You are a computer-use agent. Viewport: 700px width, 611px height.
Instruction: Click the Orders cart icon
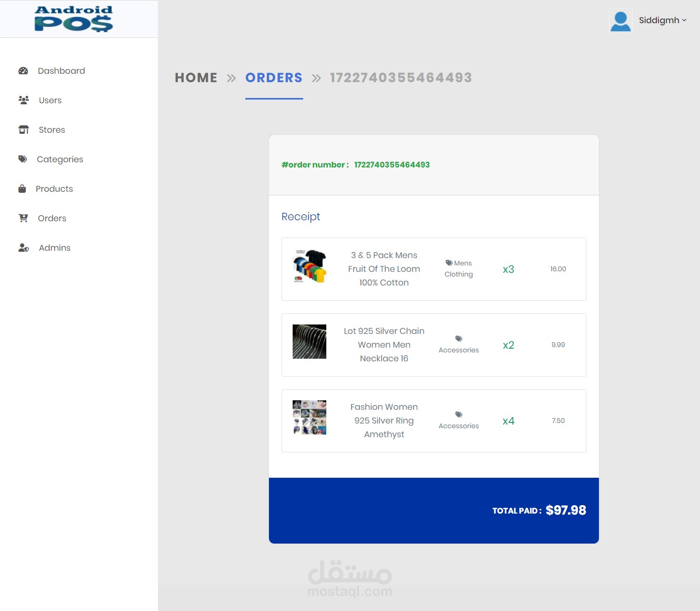[23, 218]
